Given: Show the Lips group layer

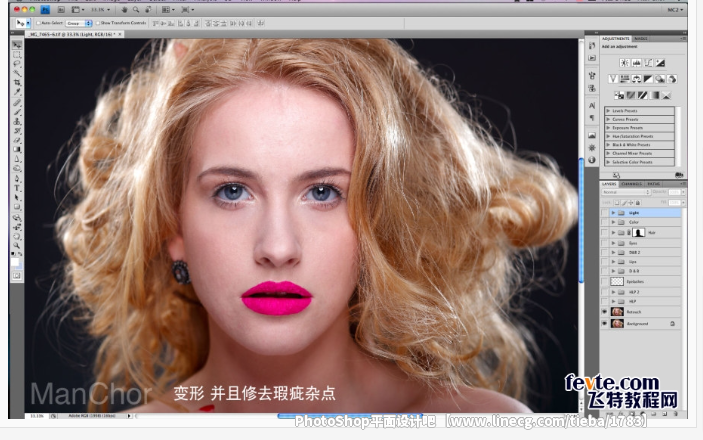Looking at the screenshot, I should point(604,261).
